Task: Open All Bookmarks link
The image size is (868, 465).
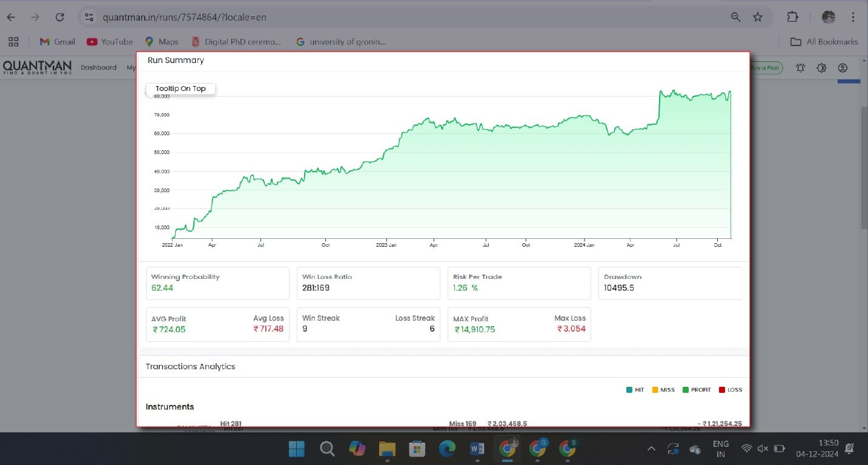Action: [825, 41]
